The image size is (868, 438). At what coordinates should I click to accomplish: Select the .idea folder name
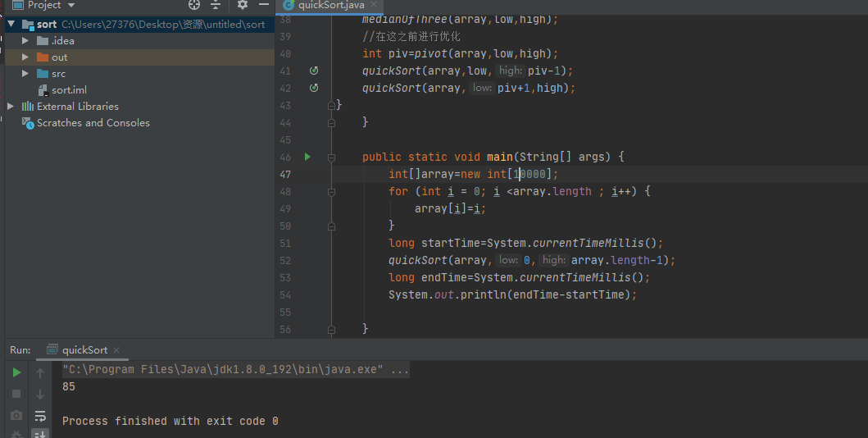click(x=62, y=40)
